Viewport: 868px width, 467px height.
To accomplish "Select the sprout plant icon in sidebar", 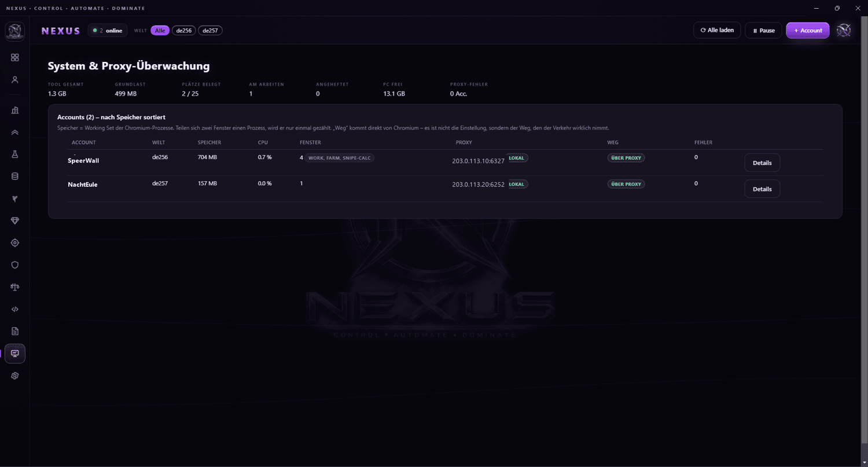I will point(15,198).
